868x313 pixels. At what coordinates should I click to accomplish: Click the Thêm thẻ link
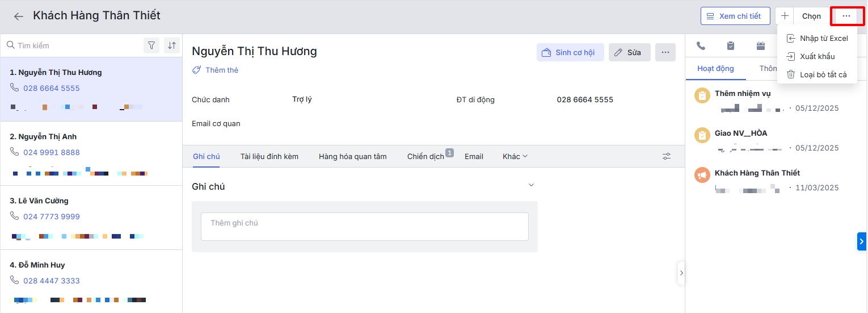pyautogui.click(x=221, y=70)
